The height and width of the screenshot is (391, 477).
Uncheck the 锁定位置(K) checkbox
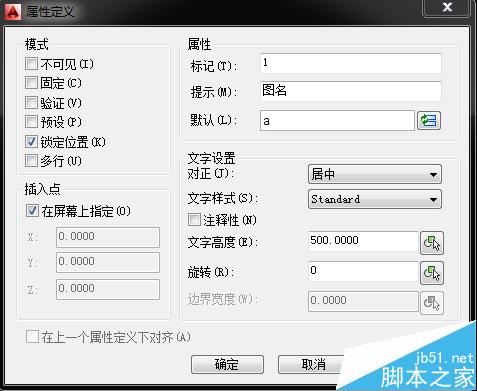pyautogui.click(x=31, y=142)
